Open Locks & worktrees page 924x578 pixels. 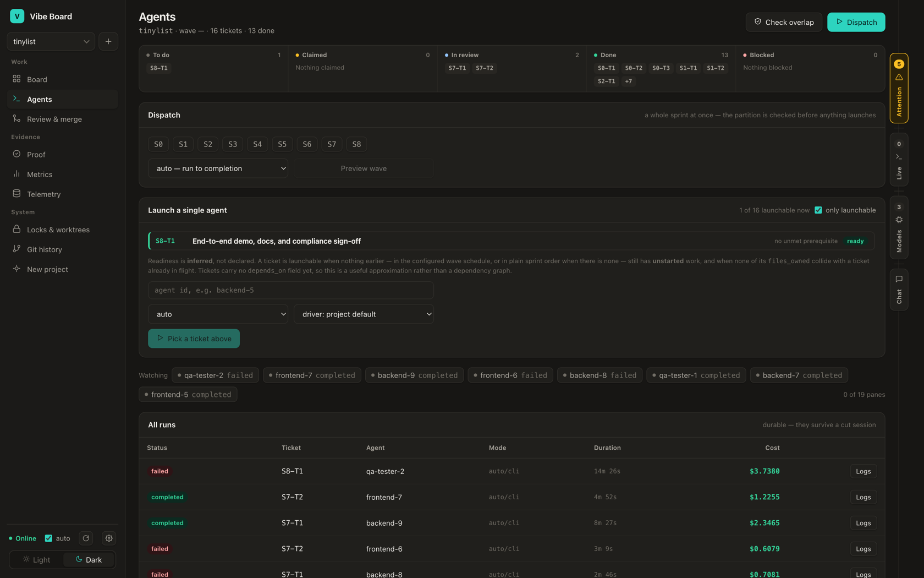62,230
